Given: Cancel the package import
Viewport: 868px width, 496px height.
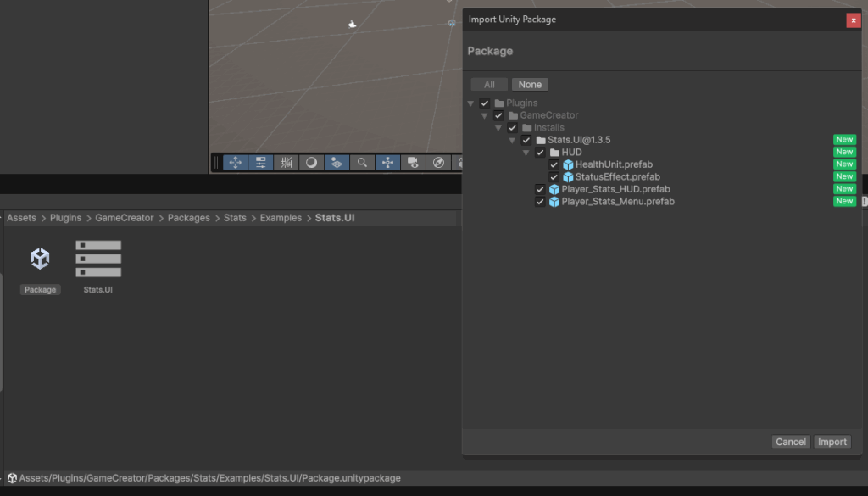Looking at the screenshot, I should [x=791, y=442].
